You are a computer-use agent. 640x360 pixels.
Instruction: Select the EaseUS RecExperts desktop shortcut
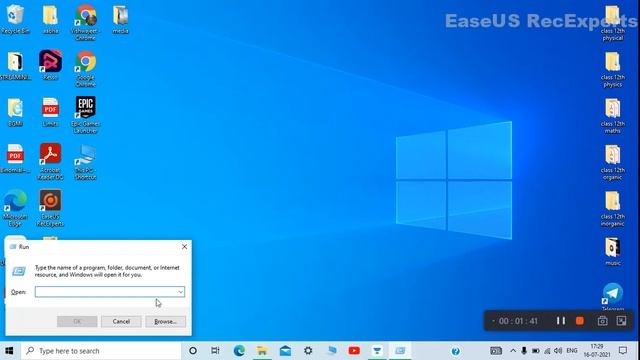point(50,208)
